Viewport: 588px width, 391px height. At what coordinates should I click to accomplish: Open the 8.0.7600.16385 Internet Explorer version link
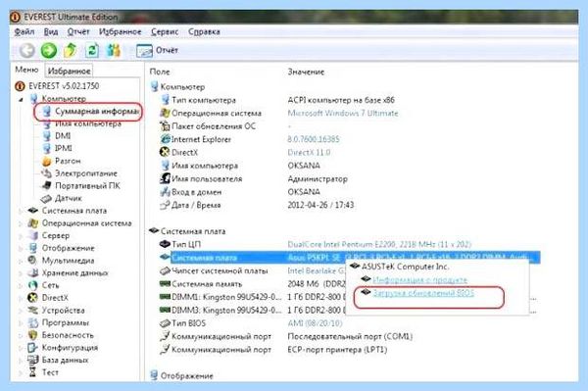click(314, 139)
